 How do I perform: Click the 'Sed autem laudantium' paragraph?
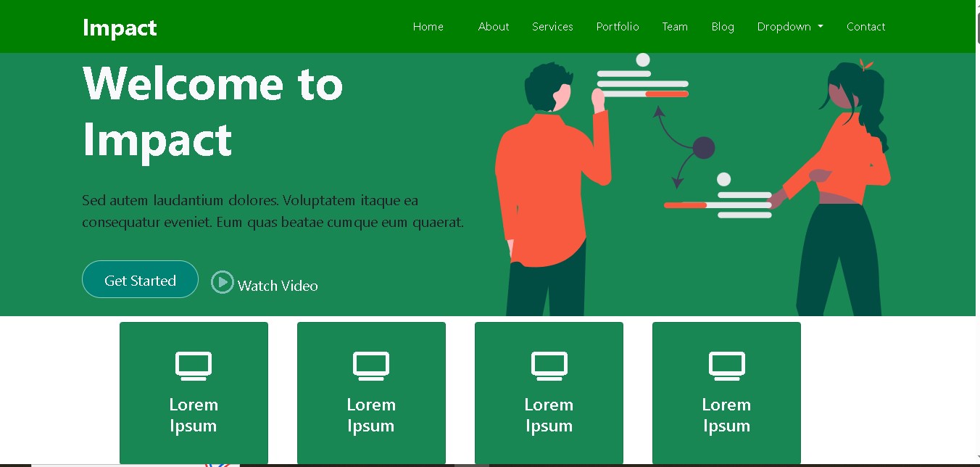tap(273, 211)
